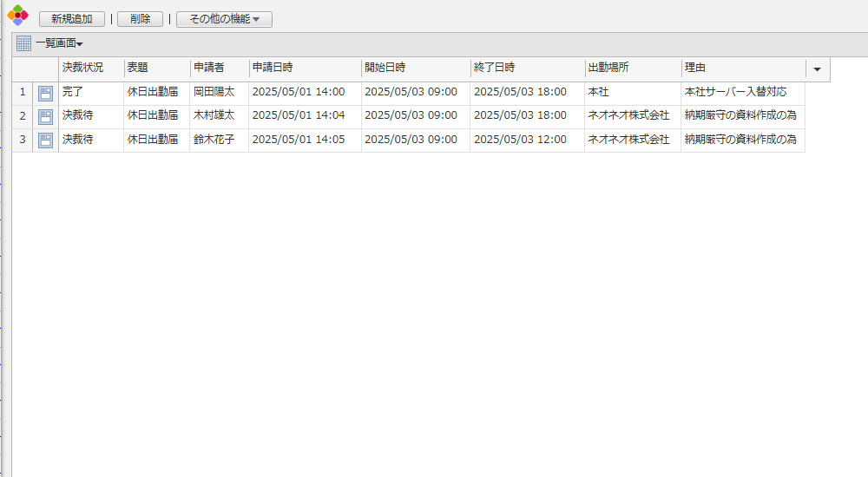Click the 開始日時 column header
868x477 pixels.
(385, 68)
